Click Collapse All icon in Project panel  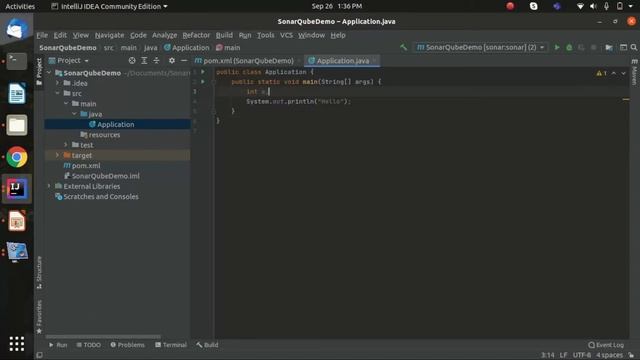(156, 60)
